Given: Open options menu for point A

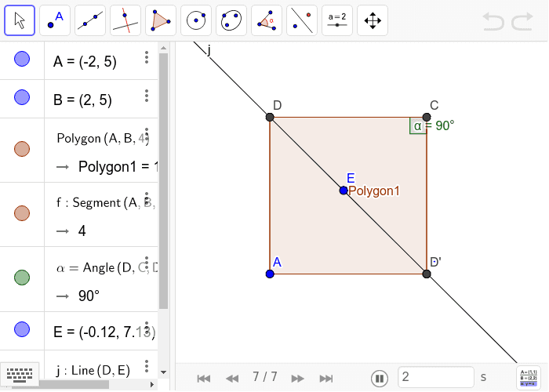Looking at the screenshot, I should click(147, 57).
